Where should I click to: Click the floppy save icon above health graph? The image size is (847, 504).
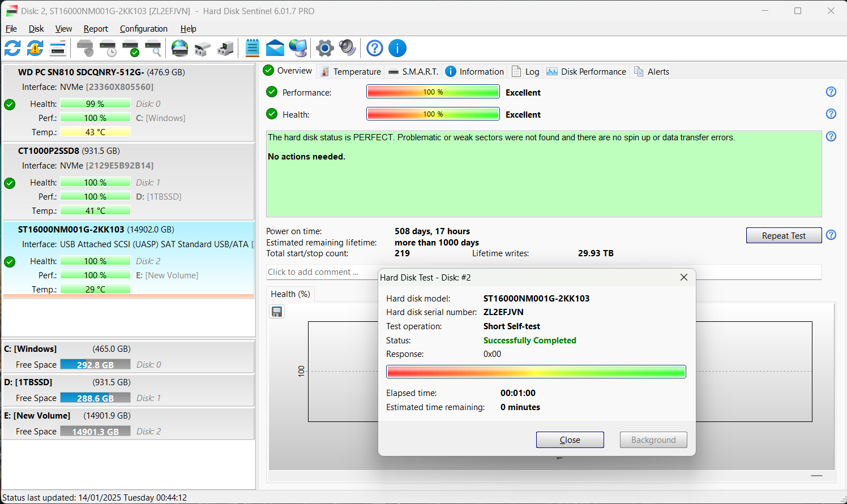[x=277, y=312]
